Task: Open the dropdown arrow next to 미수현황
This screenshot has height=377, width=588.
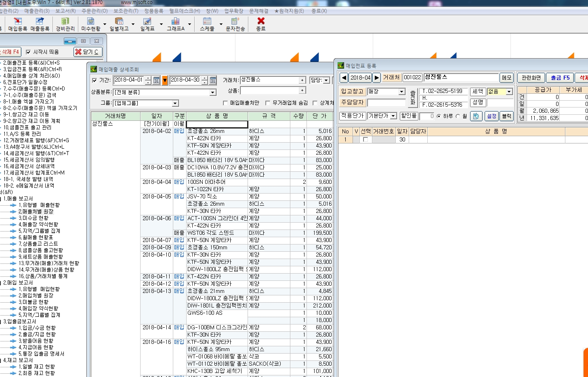Action: pos(105,24)
